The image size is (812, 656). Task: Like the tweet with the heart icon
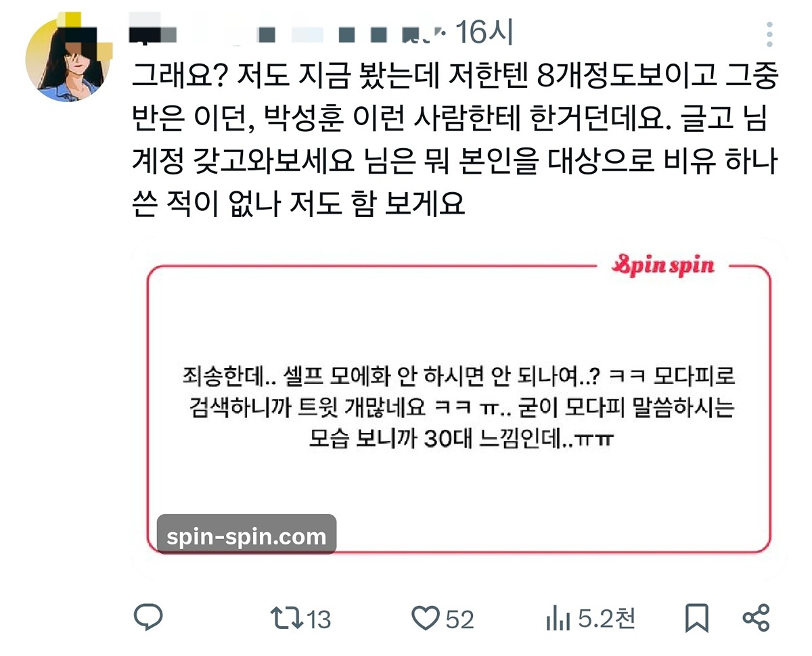point(426,617)
